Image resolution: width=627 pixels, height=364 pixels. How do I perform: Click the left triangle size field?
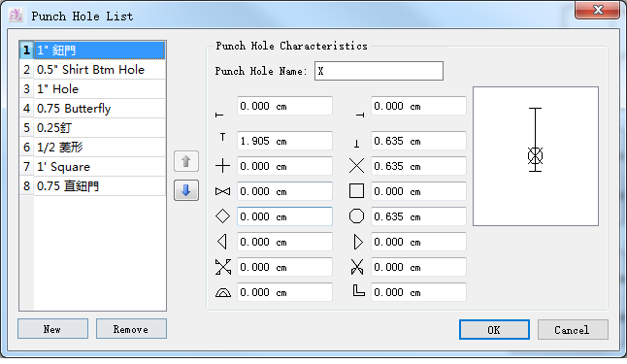(x=284, y=242)
